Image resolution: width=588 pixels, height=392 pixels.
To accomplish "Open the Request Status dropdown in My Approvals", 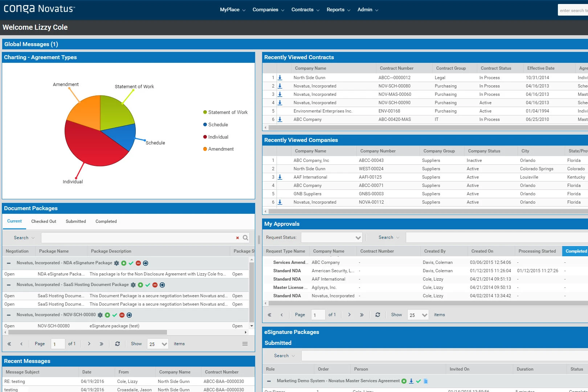I will (x=358, y=237).
